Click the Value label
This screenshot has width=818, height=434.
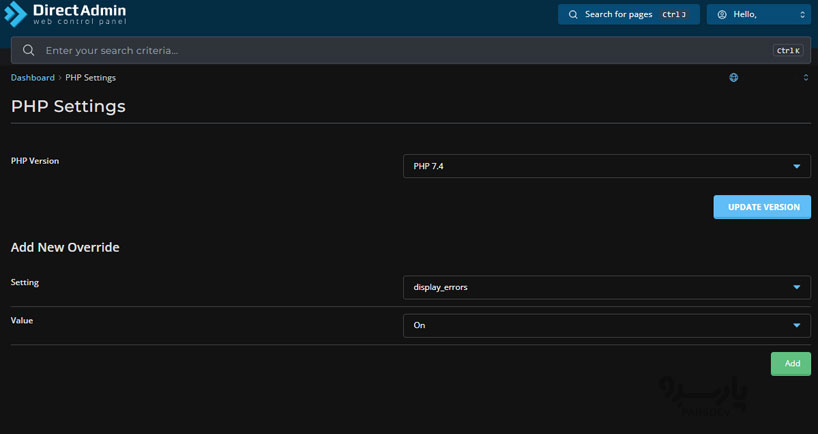22,320
